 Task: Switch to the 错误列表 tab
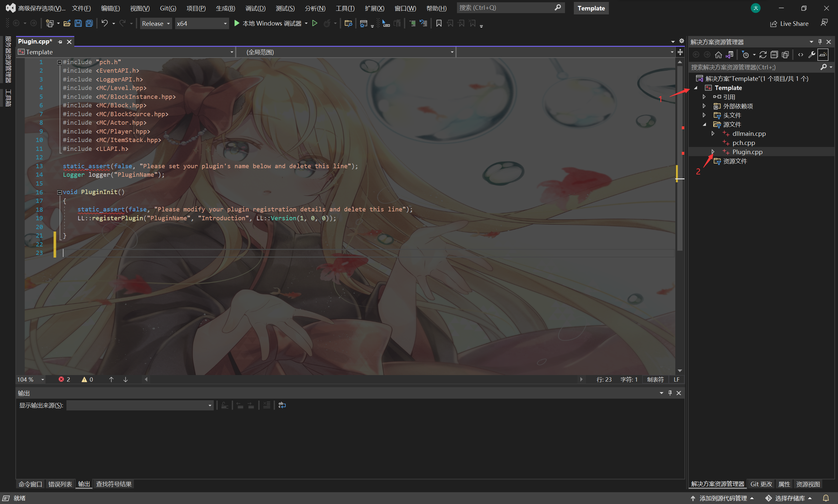click(60, 484)
